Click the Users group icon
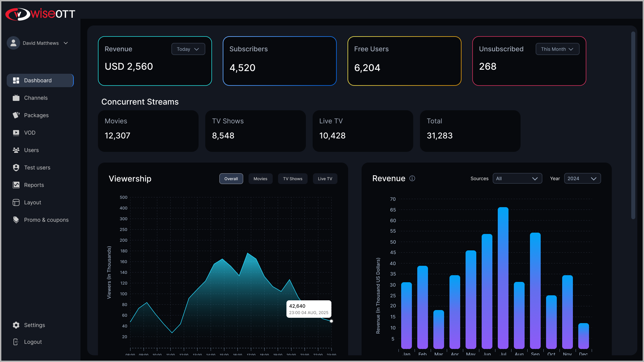Viewport: 644px width, 362px height. click(16, 150)
